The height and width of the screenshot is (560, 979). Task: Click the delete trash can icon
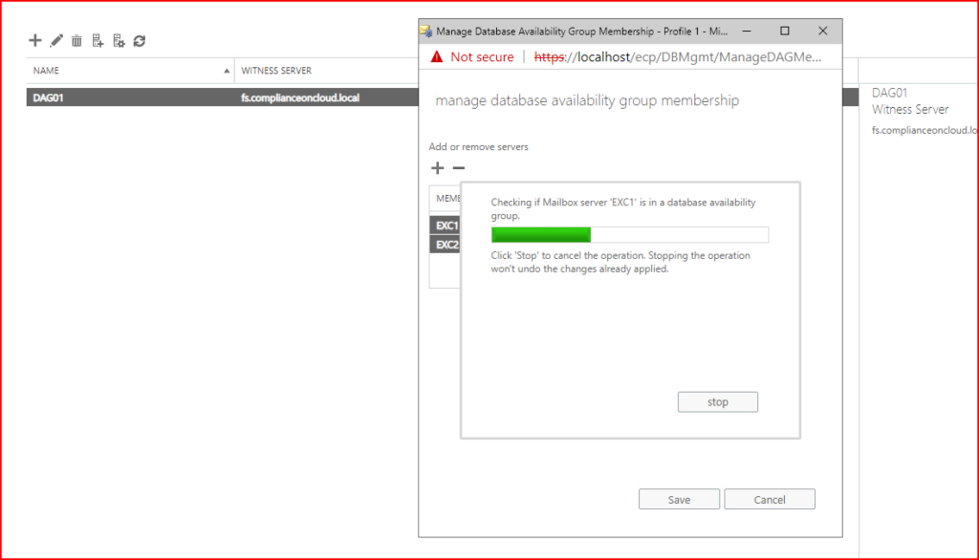(x=76, y=40)
